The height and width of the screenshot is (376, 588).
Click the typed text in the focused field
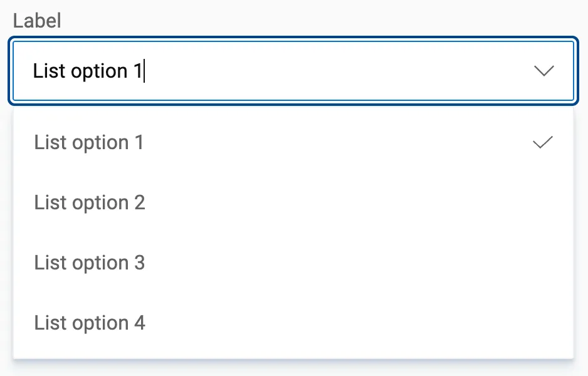pos(88,71)
